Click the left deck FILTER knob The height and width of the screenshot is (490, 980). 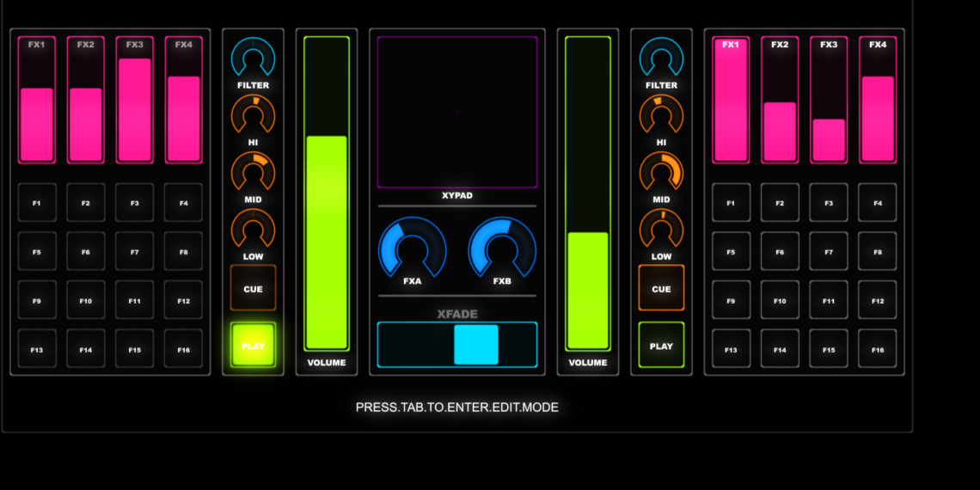pyautogui.click(x=253, y=58)
